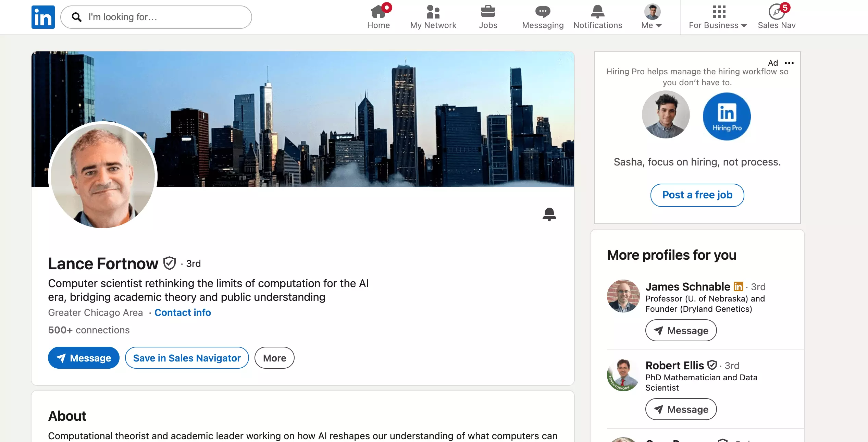This screenshot has height=442, width=868.
Task: Expand the Me account dropdown
Action: pyautogui.click(x=652, y=17)
